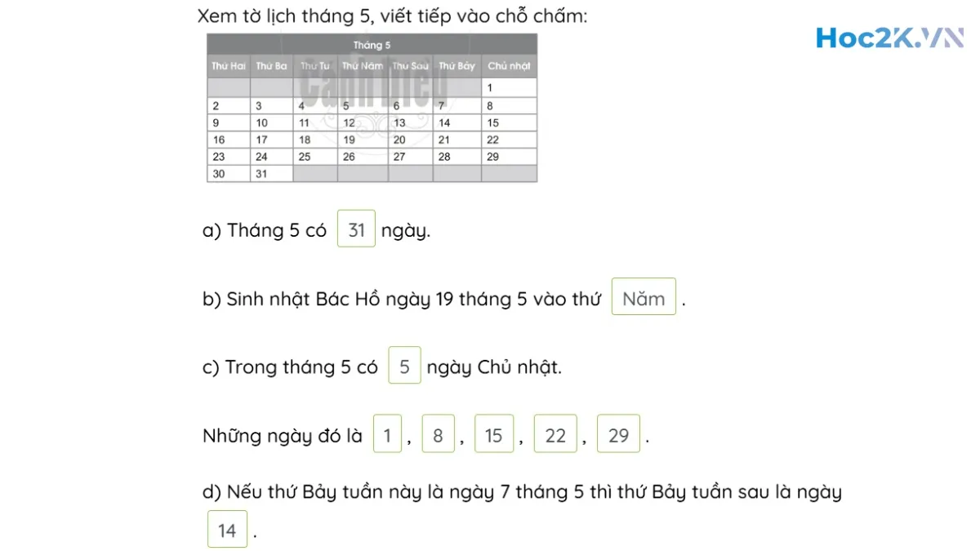
Task: Click the Thứ Ba column header
Action: pyautogui.click(x=271, y=66)
